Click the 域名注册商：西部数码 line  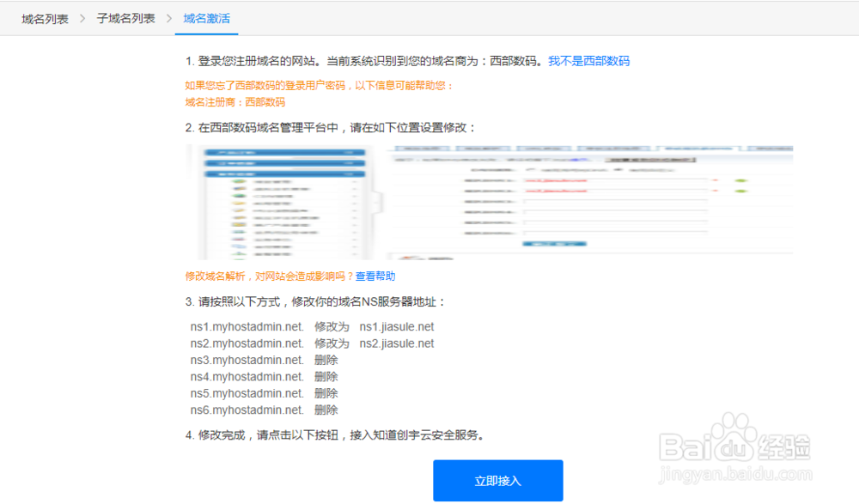pyautogui.click(x=235, y=102)
